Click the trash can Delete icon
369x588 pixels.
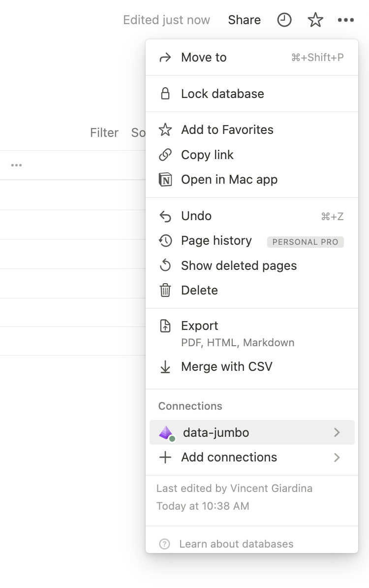pyautogui.click(x=165, y=290)
